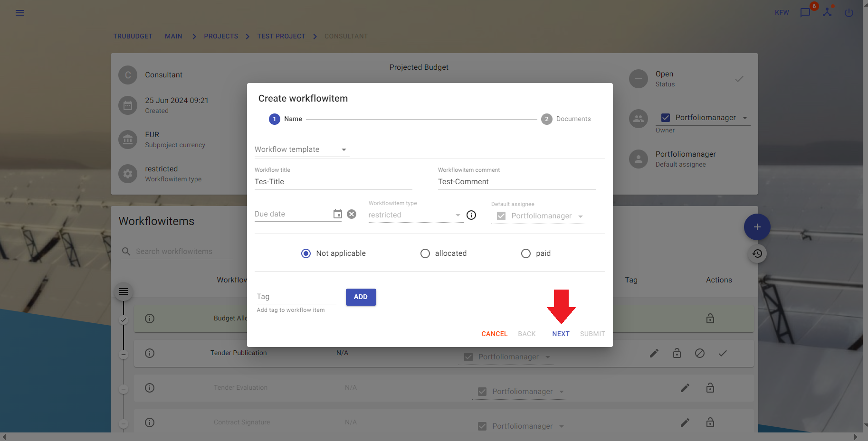Open info for Tender Evaluation row
The height and width of the screenshot is (441, 868).
point(150,388)
